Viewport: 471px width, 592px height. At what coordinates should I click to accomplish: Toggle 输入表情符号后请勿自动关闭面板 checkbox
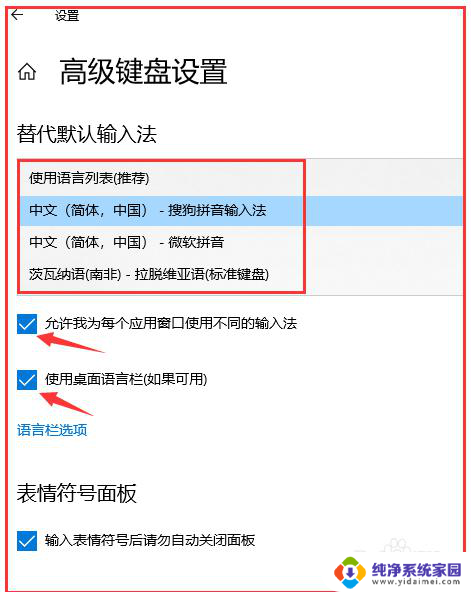click(x=27, y=541)
